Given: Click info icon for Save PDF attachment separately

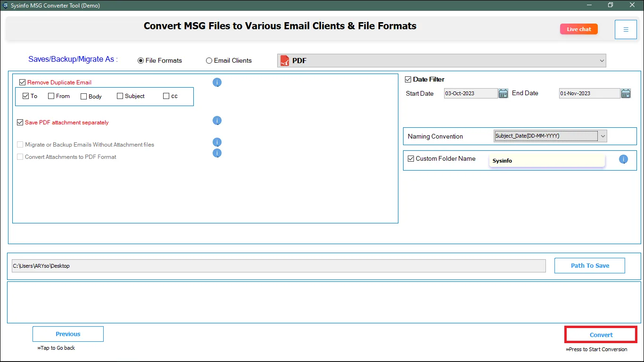Looking at the screenshot, I should click(217, 121).
